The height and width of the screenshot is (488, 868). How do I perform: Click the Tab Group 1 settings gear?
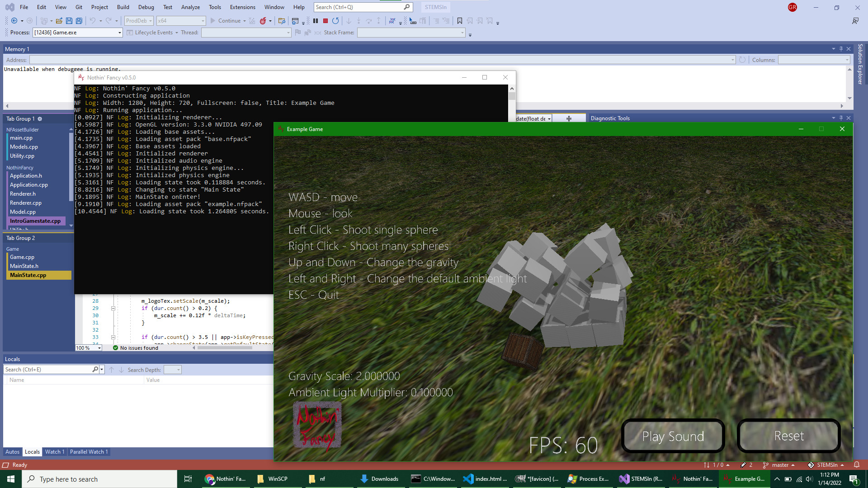(x=40, y=119)
